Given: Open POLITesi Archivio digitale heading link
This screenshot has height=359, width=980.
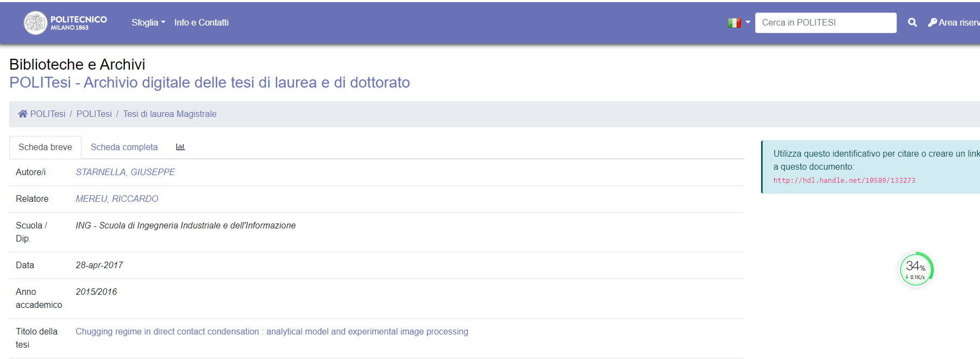Looking at the screenshot, I should pyautogui.click(x=209, y=82).
